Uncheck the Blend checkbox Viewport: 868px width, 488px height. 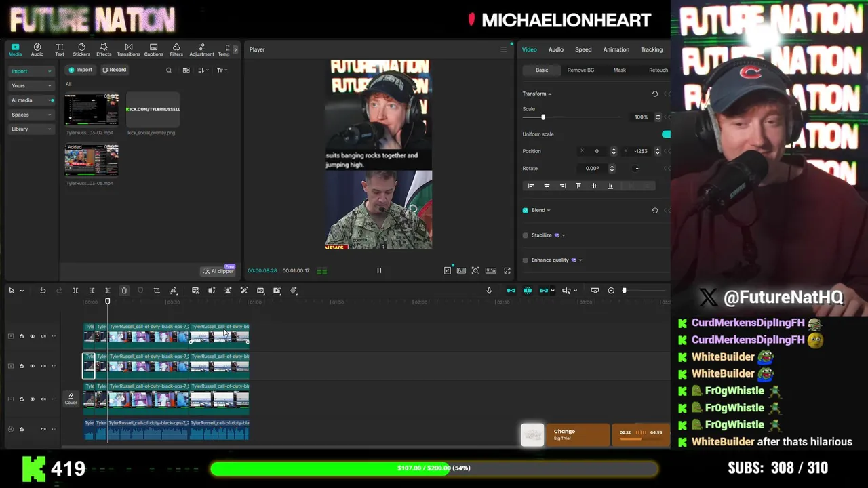[x=525, y=211]
